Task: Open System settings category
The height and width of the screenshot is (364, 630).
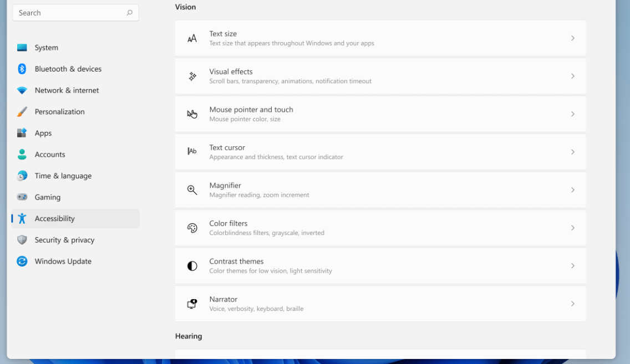Action: pyautogui.click(x=47, y=48)
